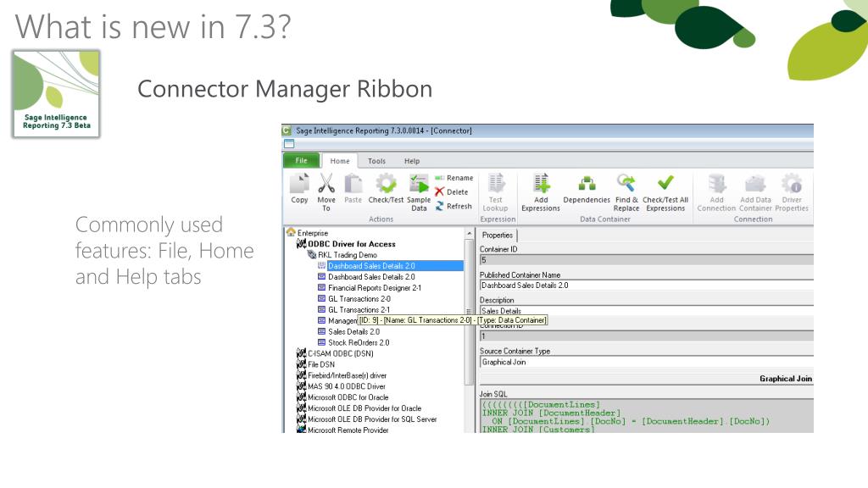Viewport: 868px width, 488px height.
Task: Select Microsoft Remote Provider node
Action: 348,430
